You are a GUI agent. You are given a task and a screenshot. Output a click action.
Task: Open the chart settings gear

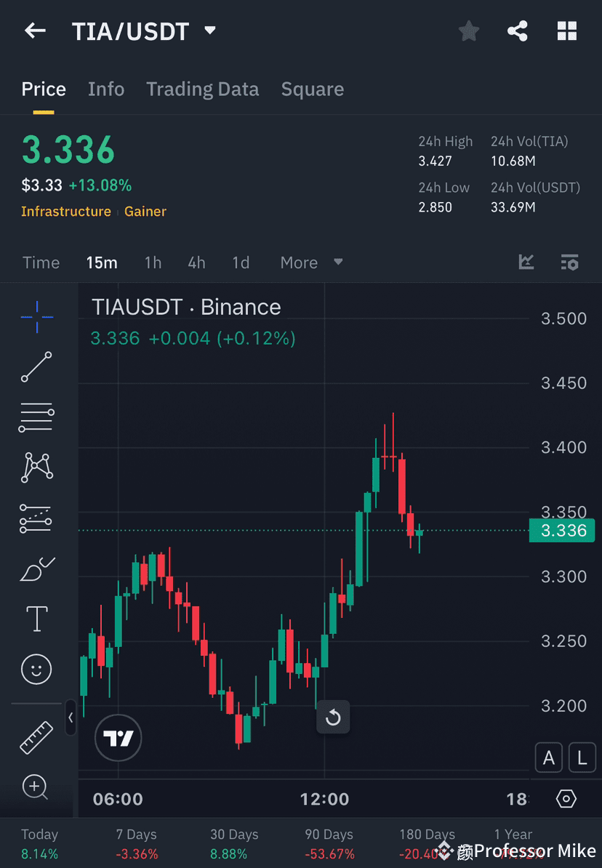566,798
